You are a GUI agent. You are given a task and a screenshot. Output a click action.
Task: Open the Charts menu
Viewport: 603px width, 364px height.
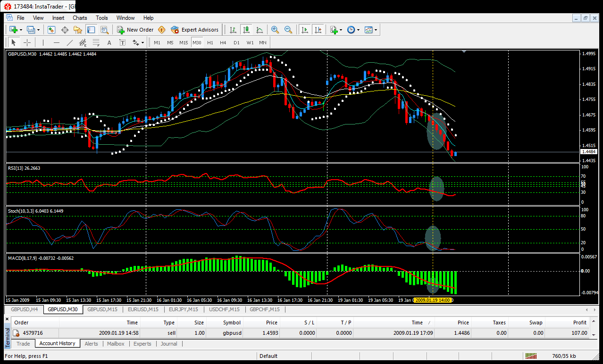[x=80, y=18]
